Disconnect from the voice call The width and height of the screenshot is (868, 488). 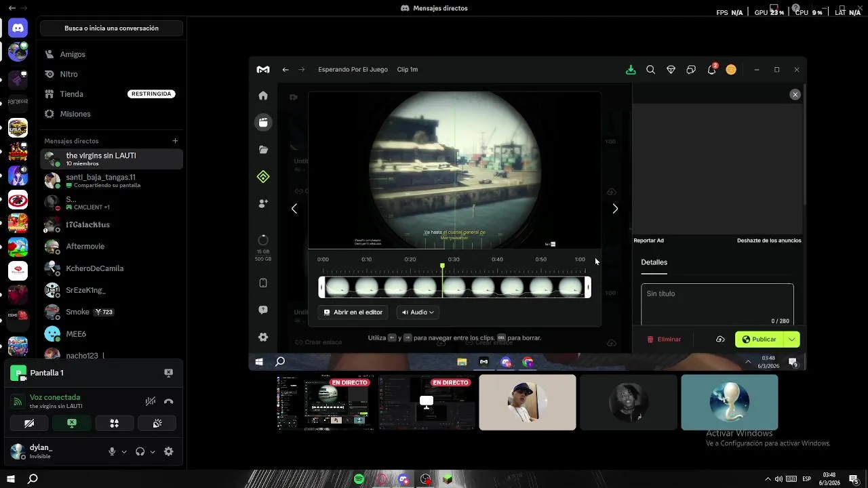point(169,401)
